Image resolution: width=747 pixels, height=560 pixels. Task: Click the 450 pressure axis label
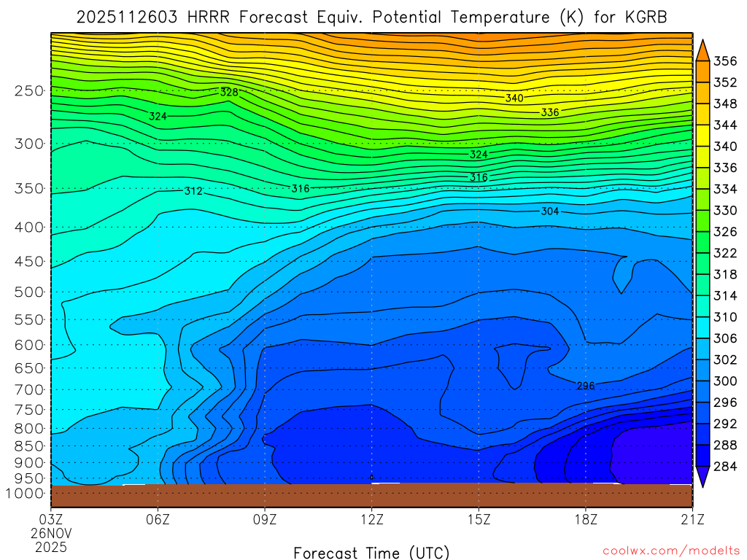pos(29,262)
